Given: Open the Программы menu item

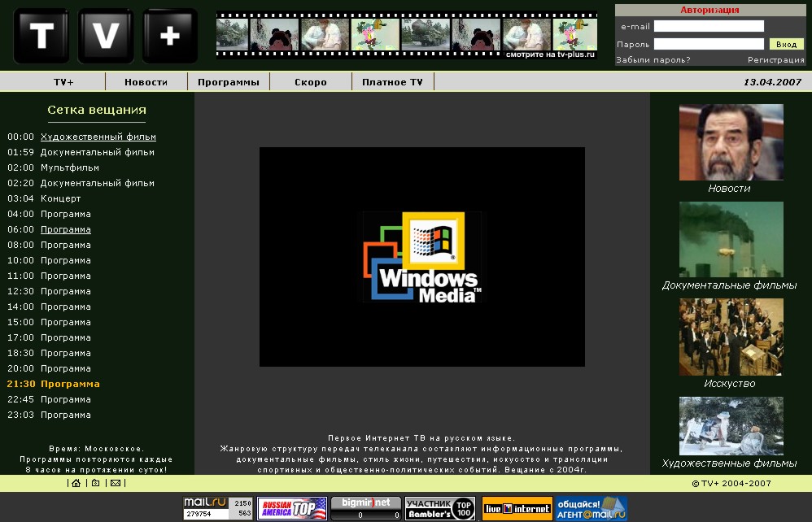Looking at the screenshot, I should pyautogui.click(x=229, y=82).
